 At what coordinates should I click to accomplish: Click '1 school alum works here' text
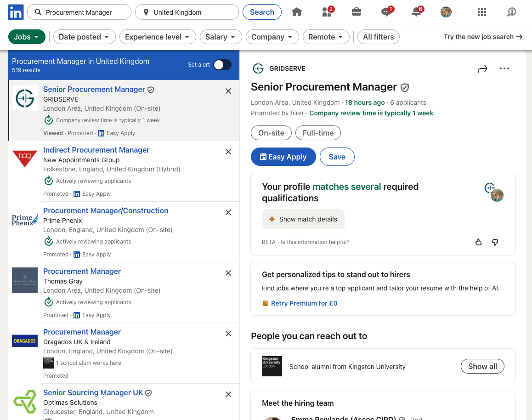89,363
